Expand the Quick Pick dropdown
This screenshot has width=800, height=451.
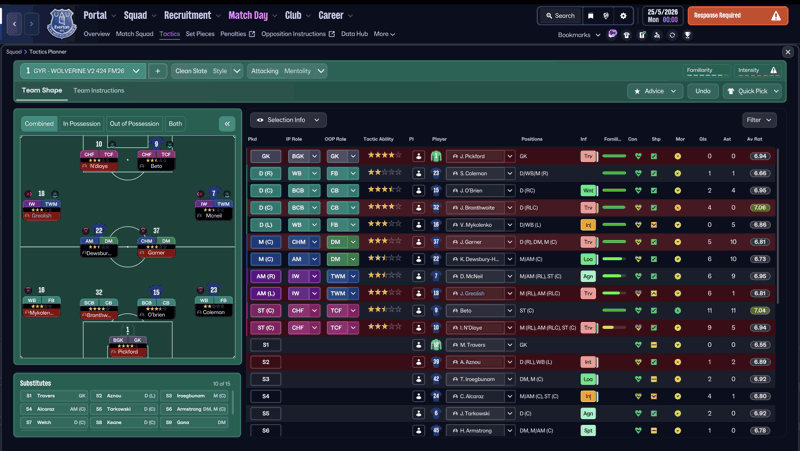(x=753, y=91)
